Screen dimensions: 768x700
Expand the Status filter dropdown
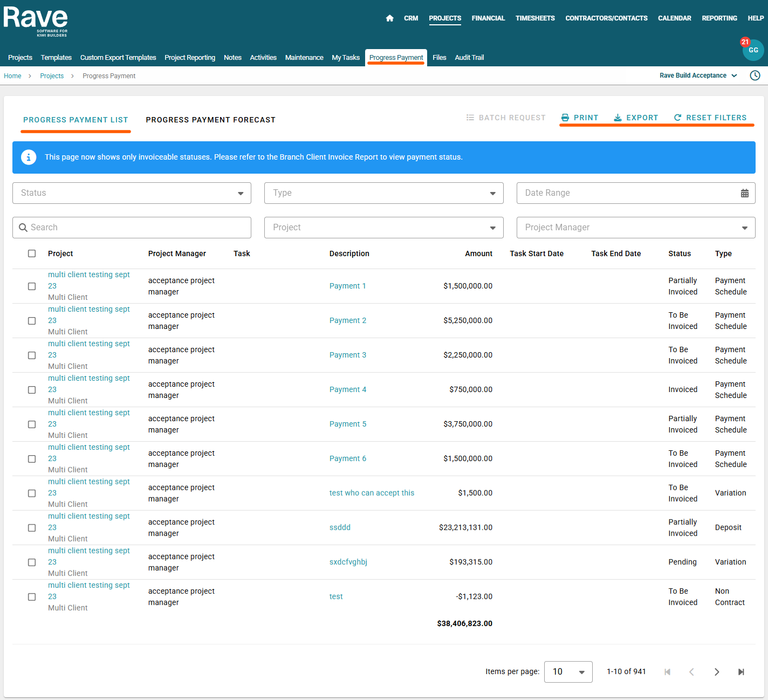coord(132,193)
